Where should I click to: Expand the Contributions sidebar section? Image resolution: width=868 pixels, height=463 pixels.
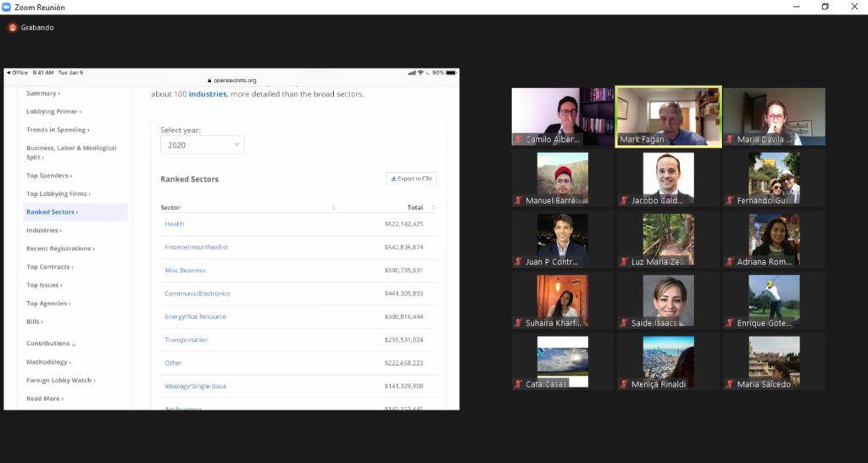coord(51,344)
